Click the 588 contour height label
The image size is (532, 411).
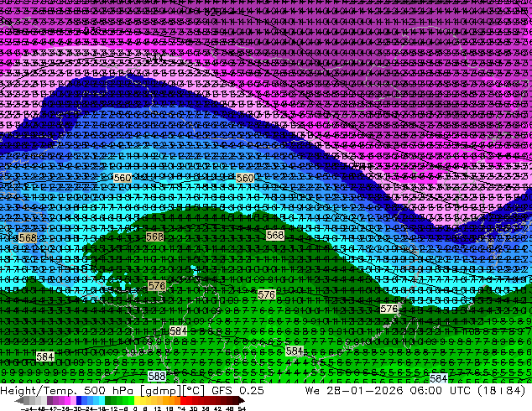tap(157, 376)
